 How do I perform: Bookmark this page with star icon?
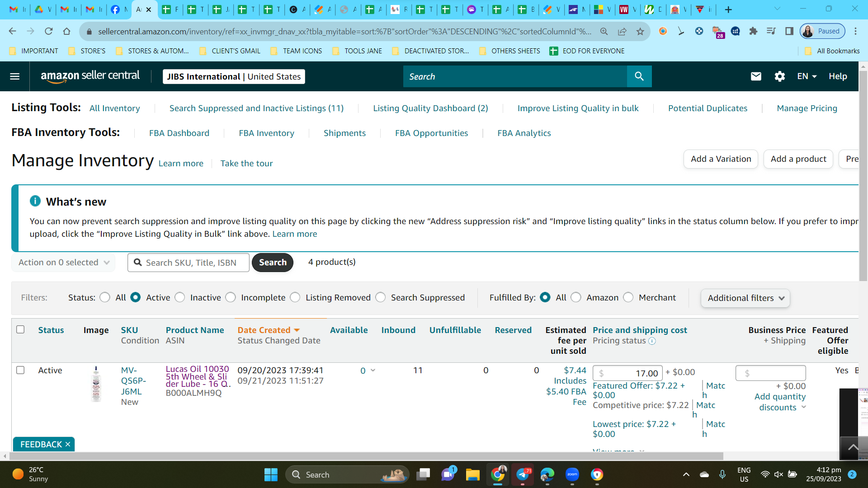(x=640, y=31)
